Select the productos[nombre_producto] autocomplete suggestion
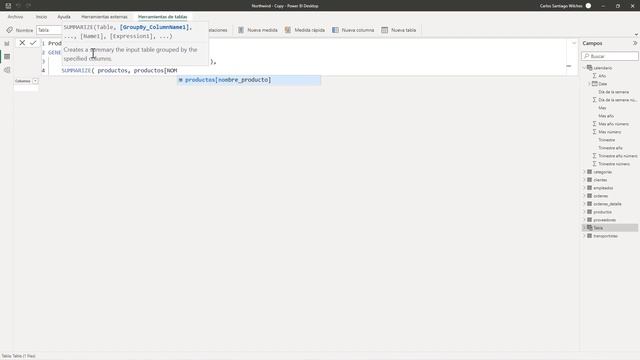640x360 pixels. click(x=249, y=80)
